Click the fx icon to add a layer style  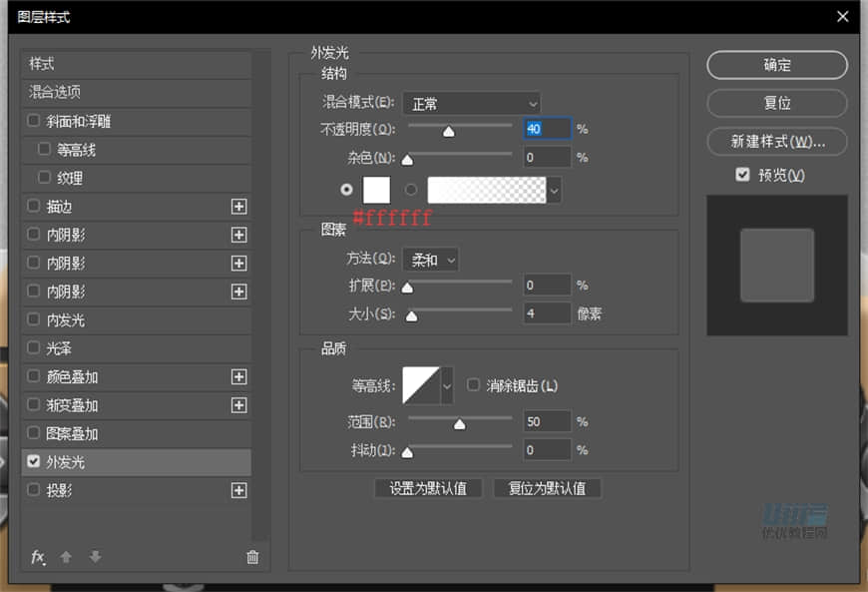(38, 557)
